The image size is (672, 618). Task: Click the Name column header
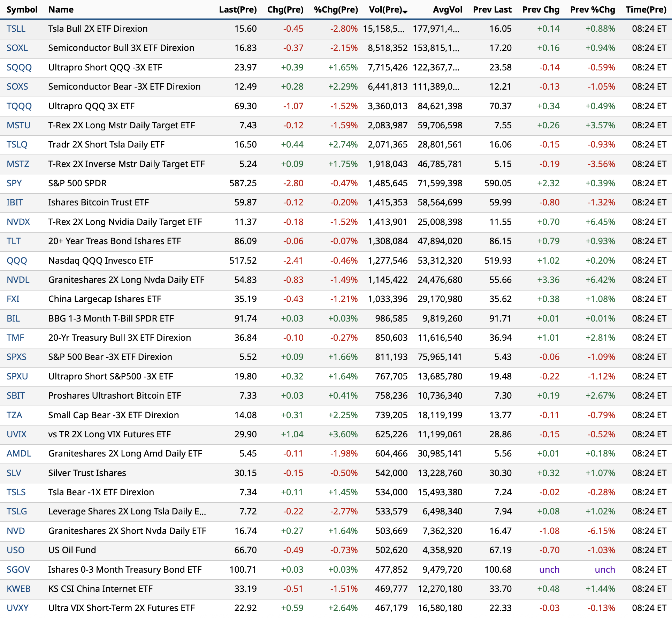(x=61, y=9)
